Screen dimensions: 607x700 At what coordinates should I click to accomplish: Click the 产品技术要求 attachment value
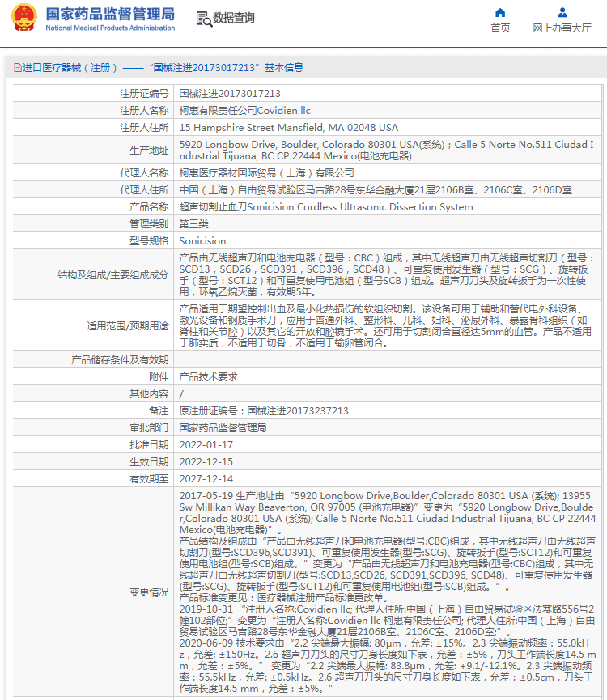[208, 377]
